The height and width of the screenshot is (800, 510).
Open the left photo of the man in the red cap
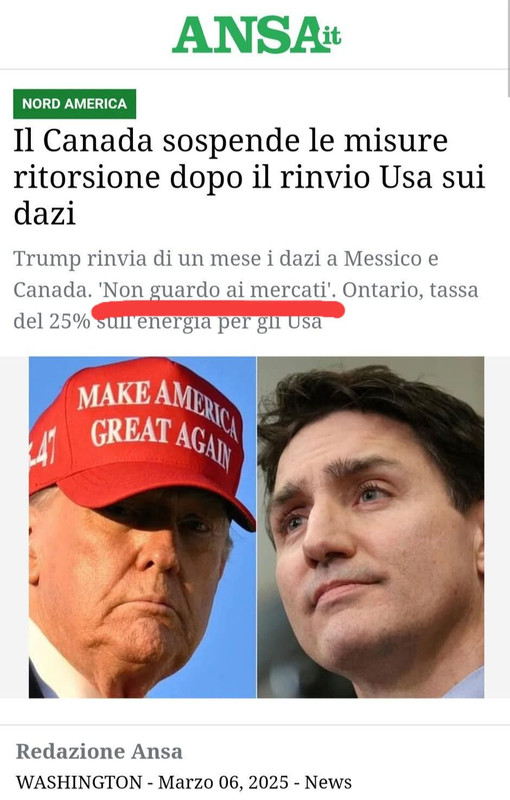coord(142,527)
